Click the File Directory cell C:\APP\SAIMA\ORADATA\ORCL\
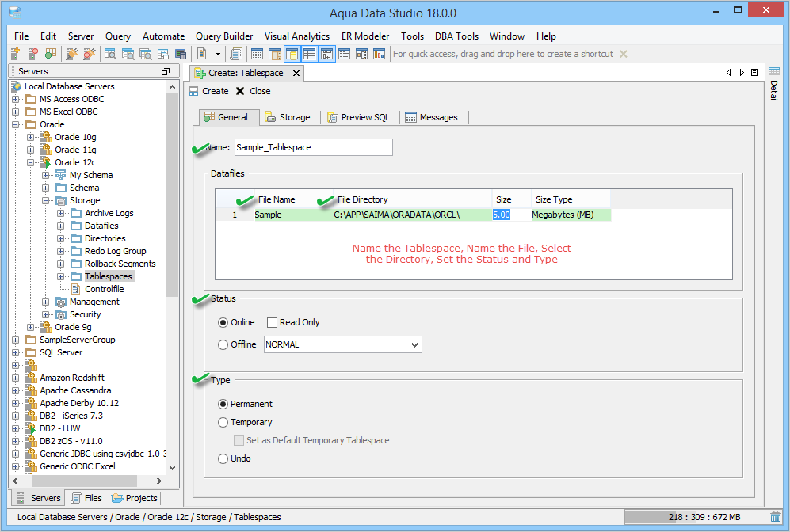The width and height of the screenshot is (790, 532). (x=413, y=215)
